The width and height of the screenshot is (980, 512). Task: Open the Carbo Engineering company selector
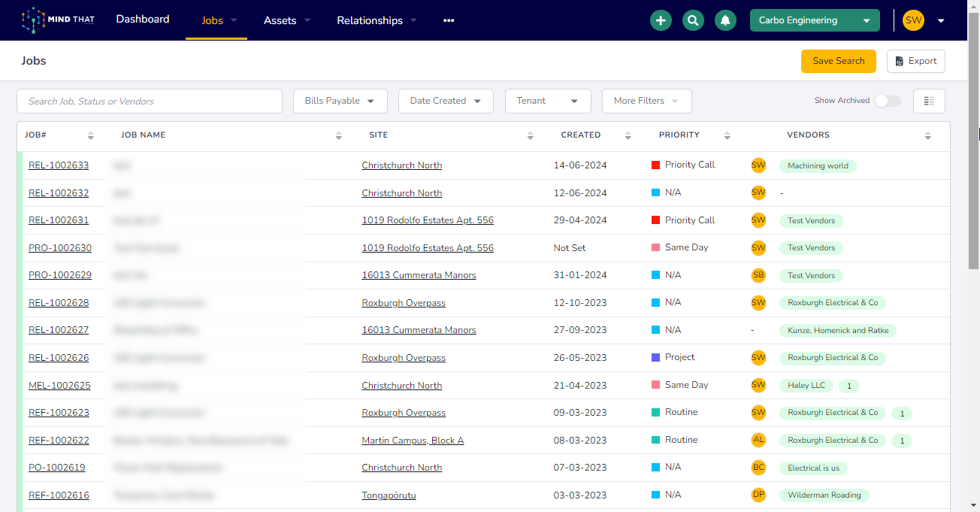[x=815, y=20]
